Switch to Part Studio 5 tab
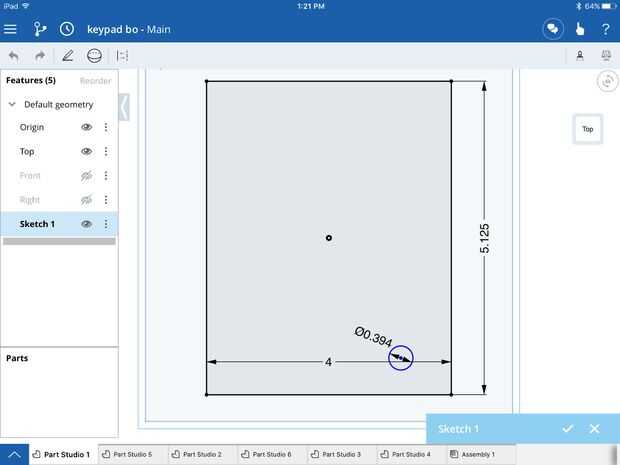 (132, 454)
